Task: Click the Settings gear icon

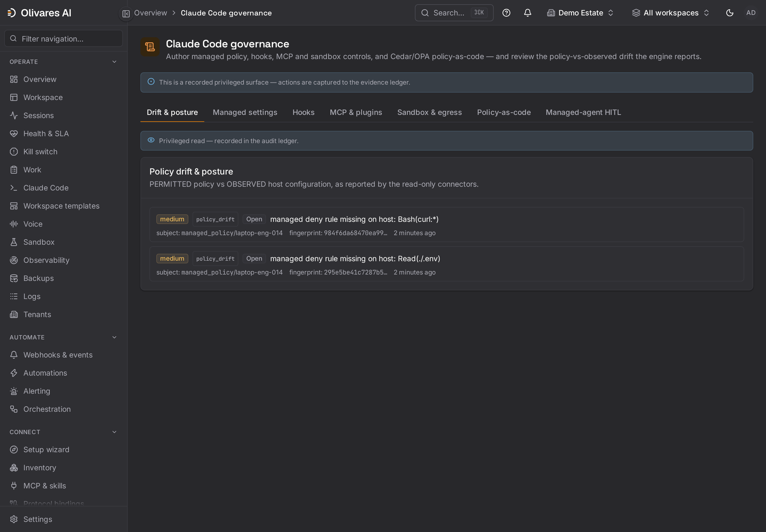Action: point(14,519)
